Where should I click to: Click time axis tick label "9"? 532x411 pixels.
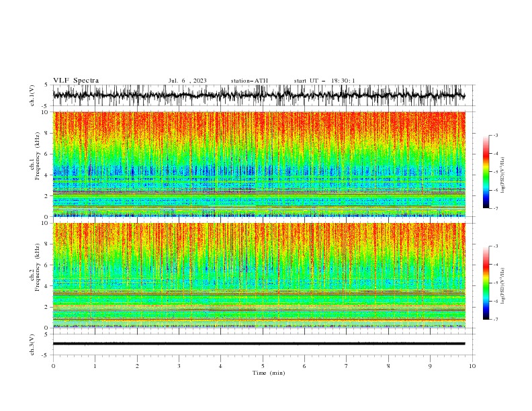coord(430,366)
